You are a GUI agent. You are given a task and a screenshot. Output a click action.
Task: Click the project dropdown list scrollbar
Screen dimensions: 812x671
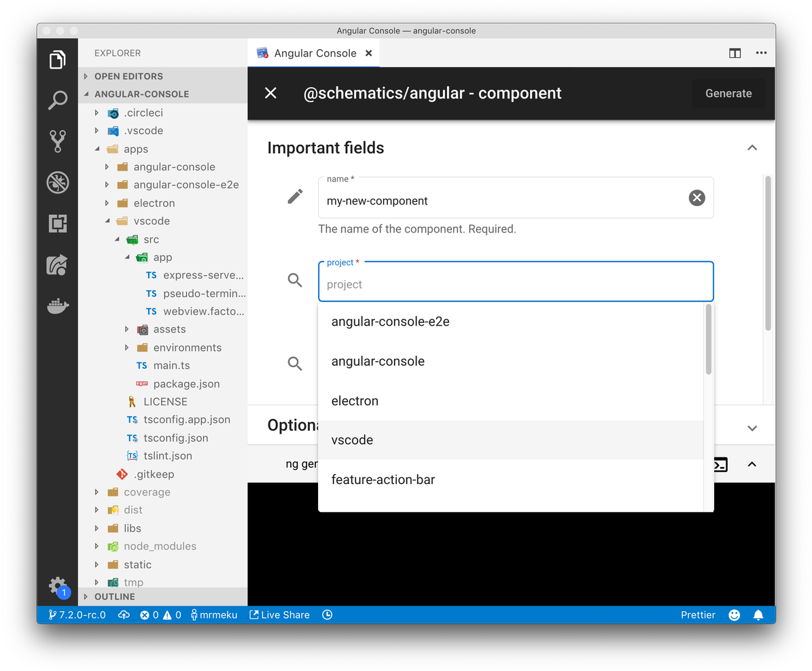[x=709, y=340]
